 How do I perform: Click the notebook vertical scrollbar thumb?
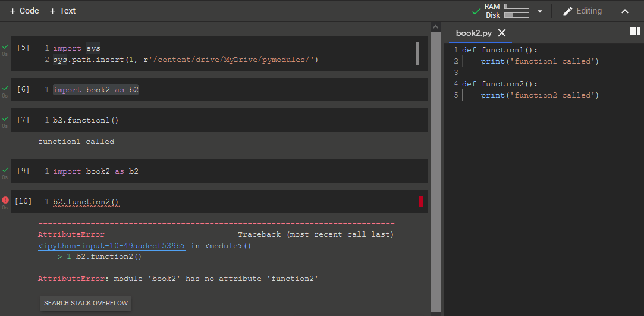pyautogui.click(x=435, y=171)
